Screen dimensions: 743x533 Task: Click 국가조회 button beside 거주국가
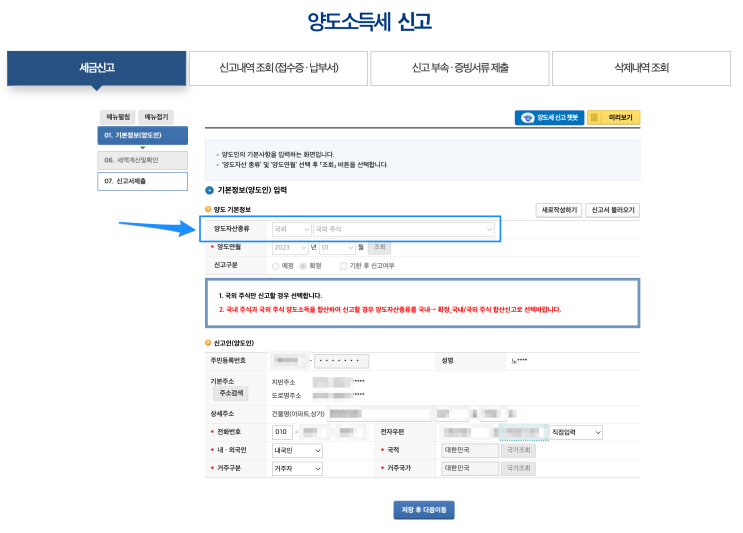click(518, 469)
